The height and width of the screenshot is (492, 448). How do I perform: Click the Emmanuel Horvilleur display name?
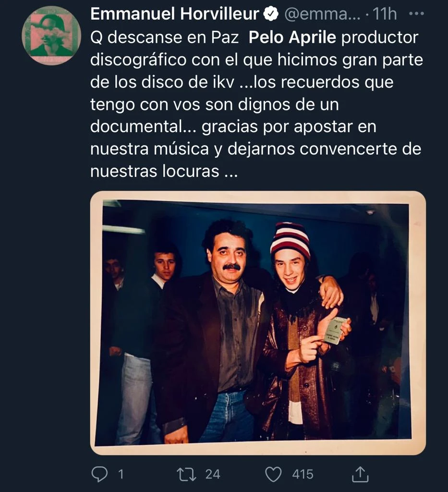(175, 14)
